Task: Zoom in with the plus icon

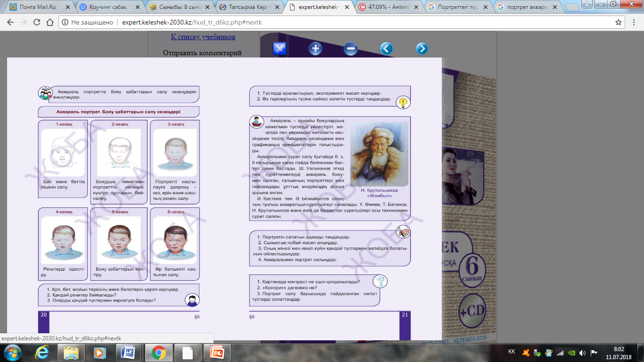Action: tap(315, 49)
